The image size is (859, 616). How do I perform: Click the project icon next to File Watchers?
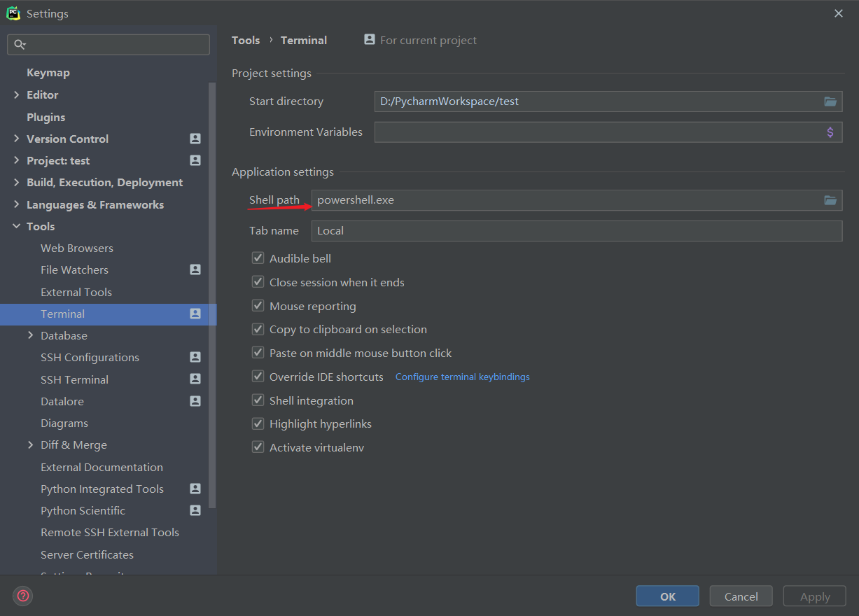click(195, 269)
